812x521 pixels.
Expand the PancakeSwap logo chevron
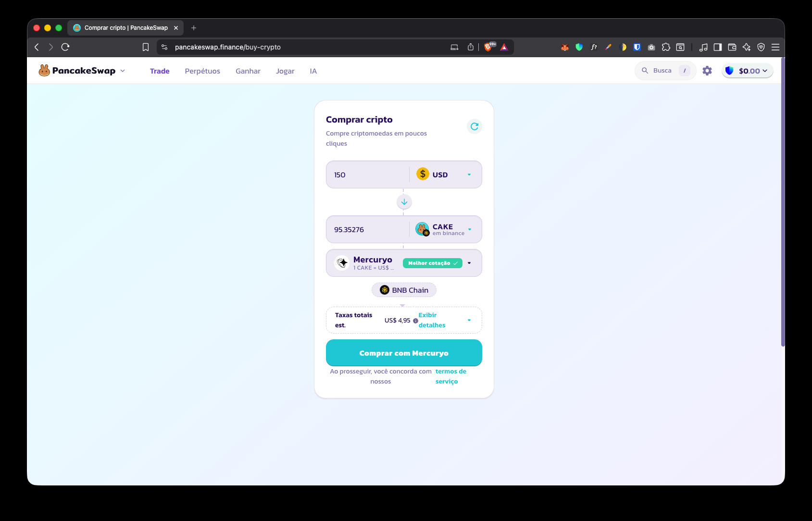coord(123,71)
